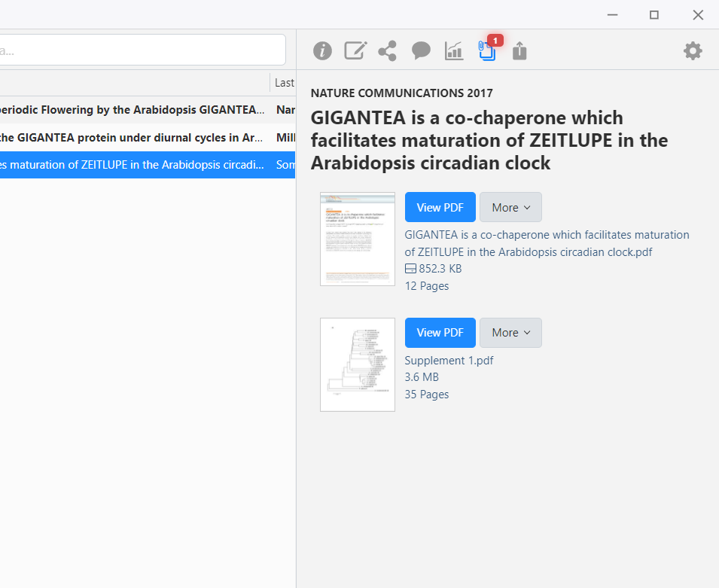Select the highlighted maturation of ZEITLUPE row
Screen dimensions: 719x588
coord(148,165)
